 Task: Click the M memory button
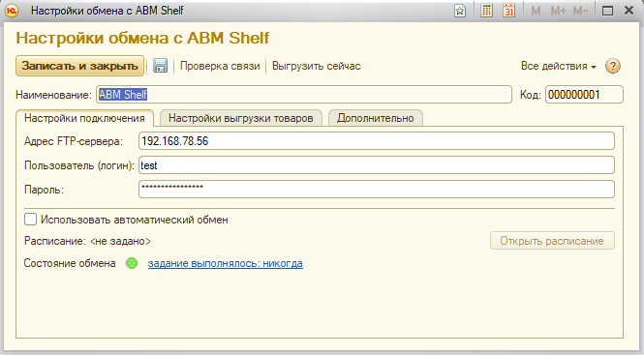click(536, 11)
